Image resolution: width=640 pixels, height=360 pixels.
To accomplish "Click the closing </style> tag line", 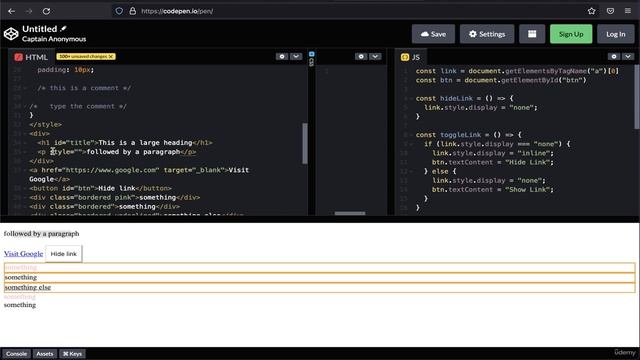I will pos(45,124).
